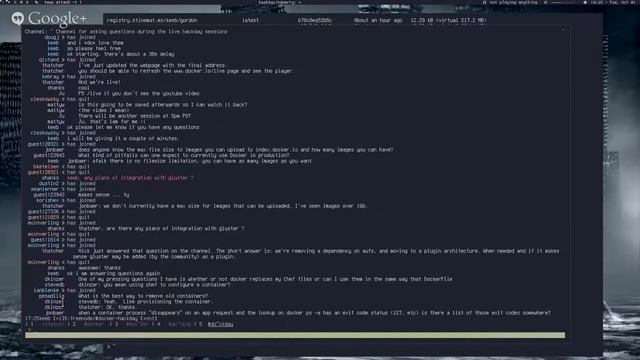Click "registry.stinemat.es/keeb/gordon" in background terminal
This screenshot has height=360, width=640.
(x=152, y=20)
